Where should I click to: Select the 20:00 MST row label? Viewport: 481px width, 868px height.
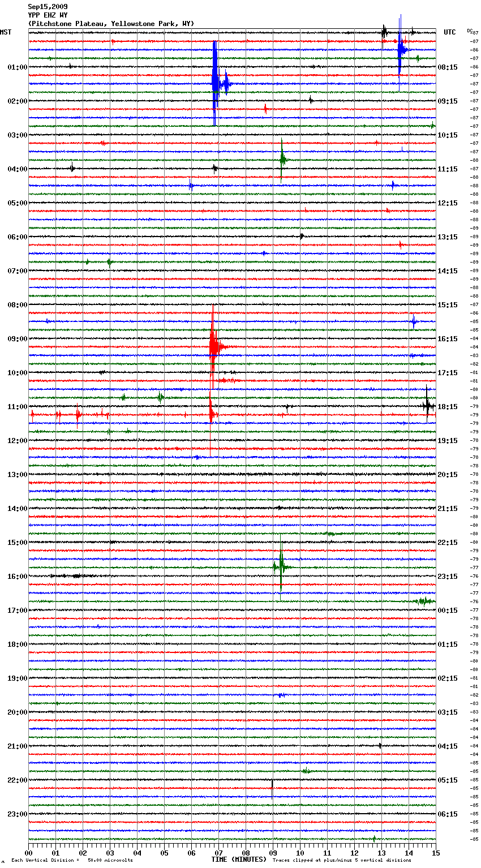[x=17, y=712]
